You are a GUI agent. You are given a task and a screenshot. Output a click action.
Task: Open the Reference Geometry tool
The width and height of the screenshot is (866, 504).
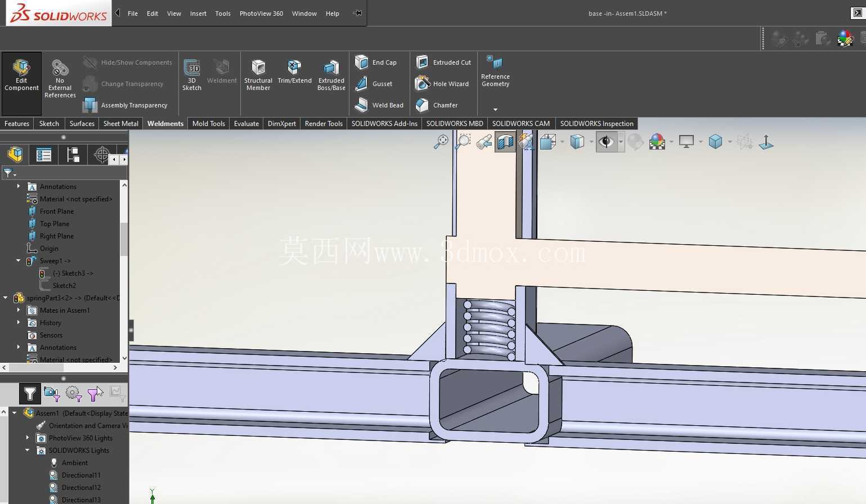click(495, 71)
